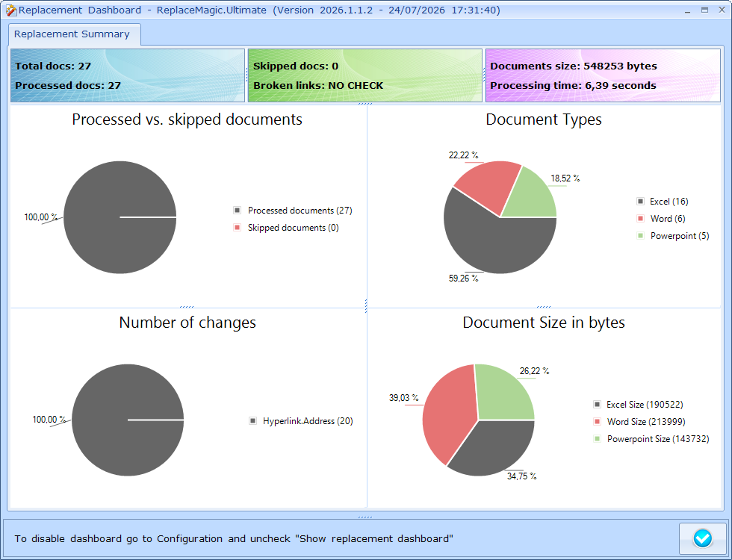Viewport: 732px width, 560px height.
Task: Click the Hyperlink.Address (20) legend marker
Action: pyautogui.click(x=252, y=421)
